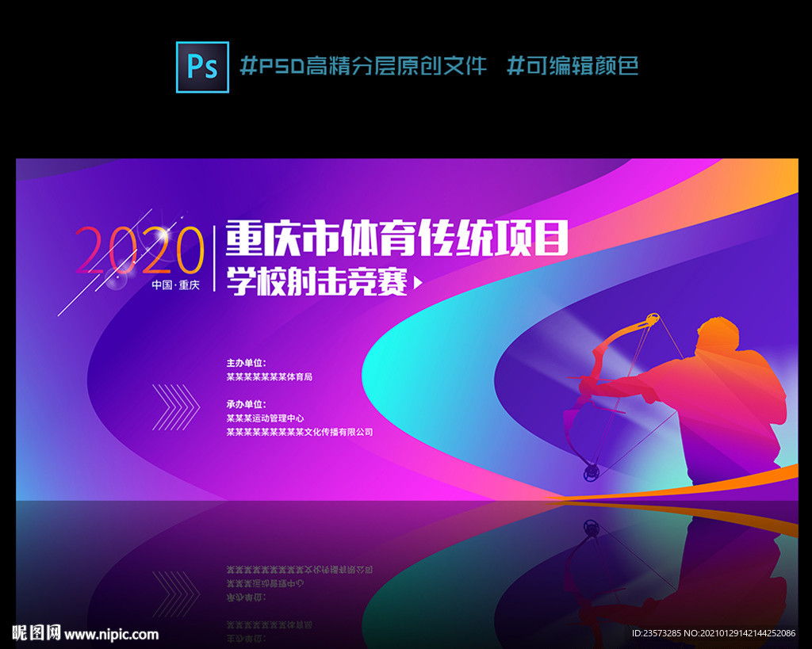Click the "主办单位:" label
Viewport: 812px width, 649px height.
pos(246,363)
